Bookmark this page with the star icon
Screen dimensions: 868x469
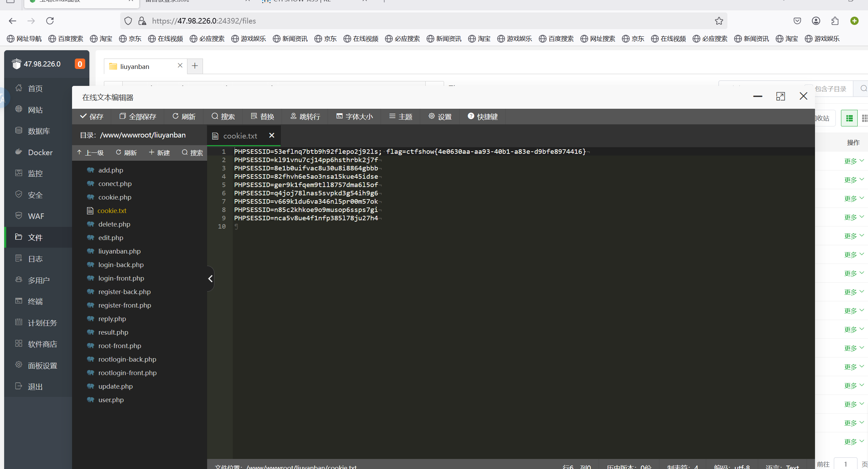tap(719, 21)
